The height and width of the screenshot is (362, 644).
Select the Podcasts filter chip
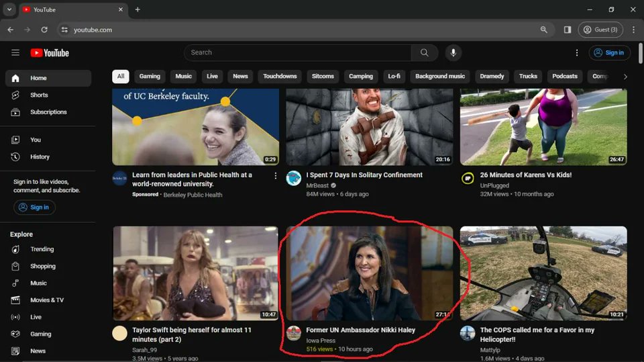(x=565, y=76)
